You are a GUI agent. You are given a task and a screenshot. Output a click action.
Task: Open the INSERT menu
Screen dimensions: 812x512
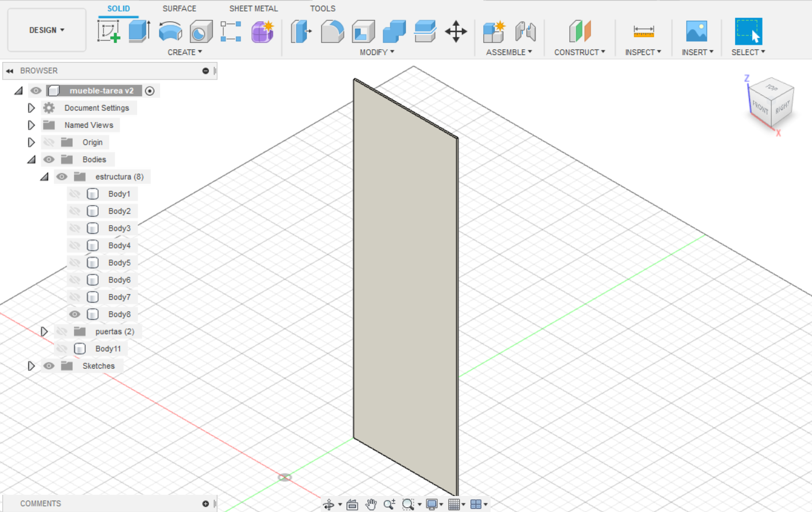click(x=697, y=52)
